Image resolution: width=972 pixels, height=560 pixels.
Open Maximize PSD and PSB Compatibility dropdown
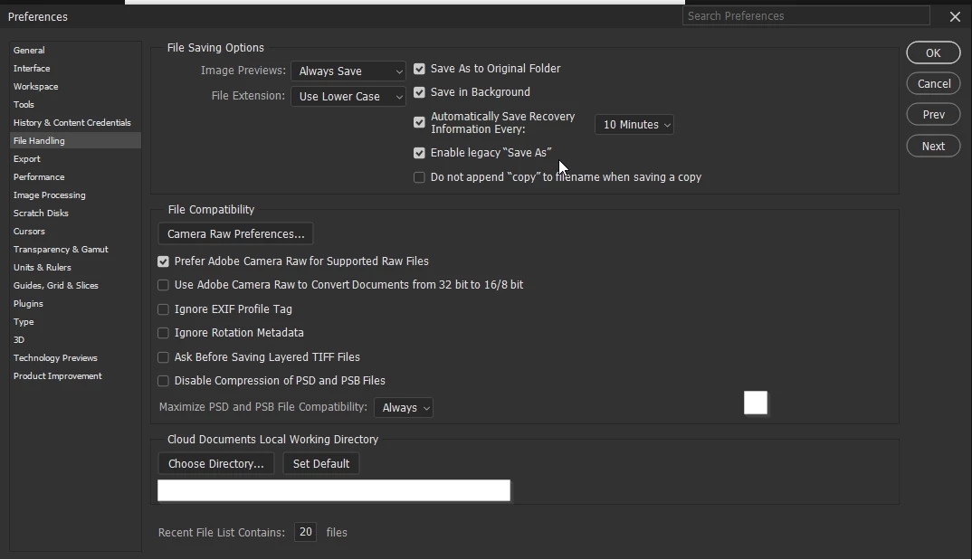click(404, 408)
